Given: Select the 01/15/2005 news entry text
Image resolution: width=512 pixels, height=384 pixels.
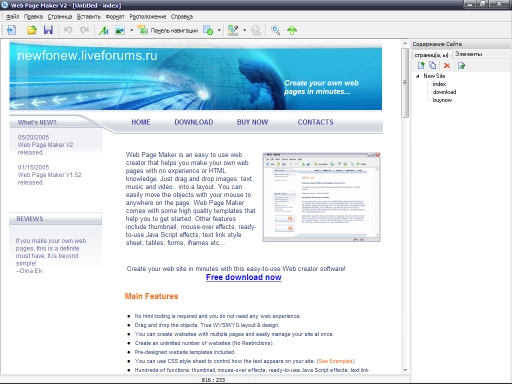Looking at the screenshot, I should (49, 175).
